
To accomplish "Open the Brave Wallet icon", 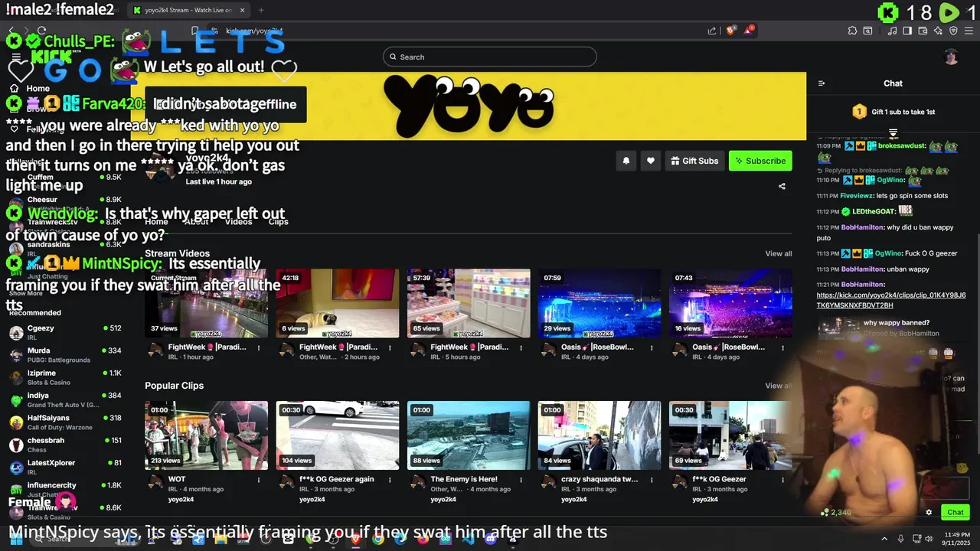I will pos(923,31).
